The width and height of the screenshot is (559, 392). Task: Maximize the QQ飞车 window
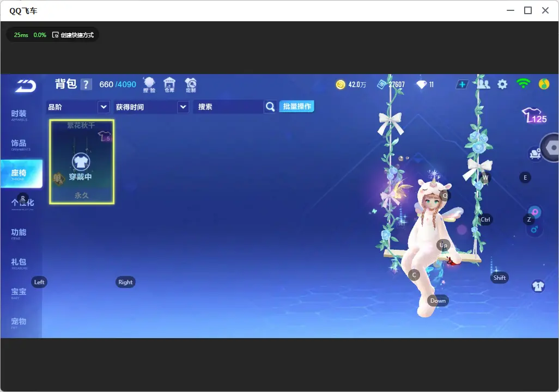click(528, 11)
